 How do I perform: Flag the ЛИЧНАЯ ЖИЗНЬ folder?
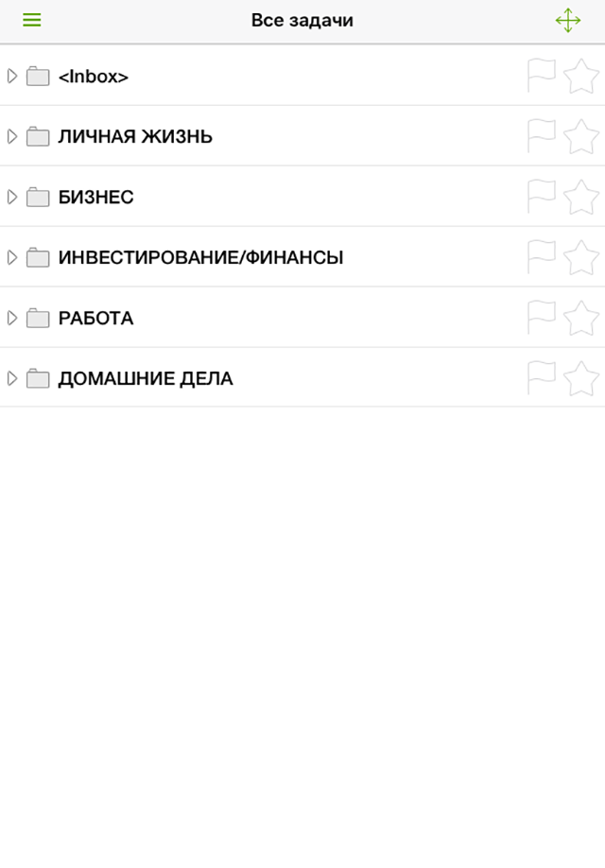542,135
